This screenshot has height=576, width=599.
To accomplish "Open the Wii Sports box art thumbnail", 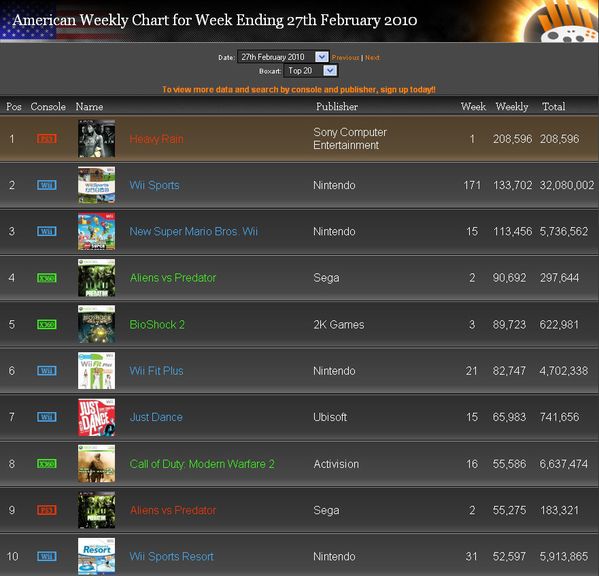I will pyautogui.click(x=96, y=185).
